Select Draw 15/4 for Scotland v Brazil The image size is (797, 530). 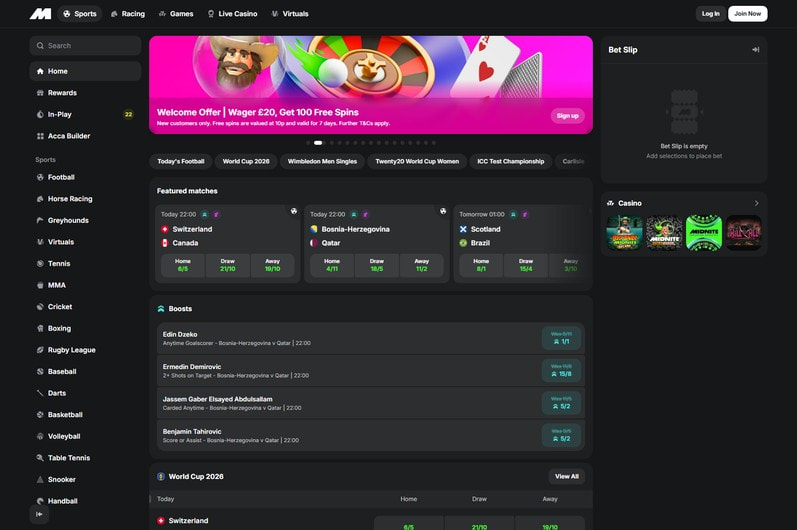point(526,265)
